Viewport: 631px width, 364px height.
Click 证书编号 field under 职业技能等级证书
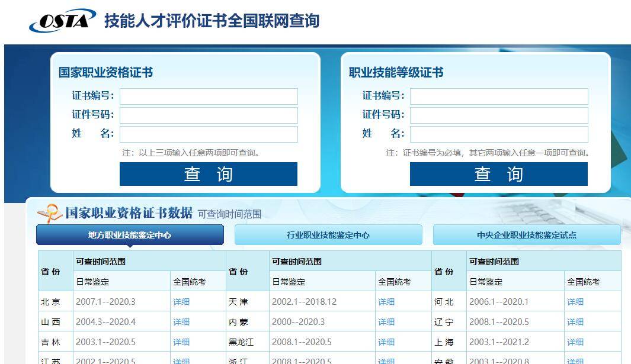pos(499,96)
